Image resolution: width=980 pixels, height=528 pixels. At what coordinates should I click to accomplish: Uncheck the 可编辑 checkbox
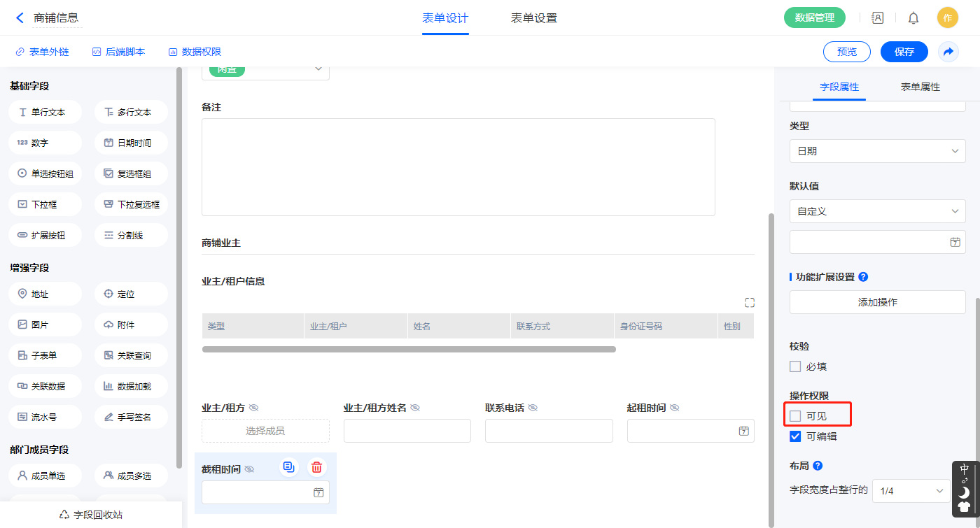pyautogui.click(x=795, y=436)
